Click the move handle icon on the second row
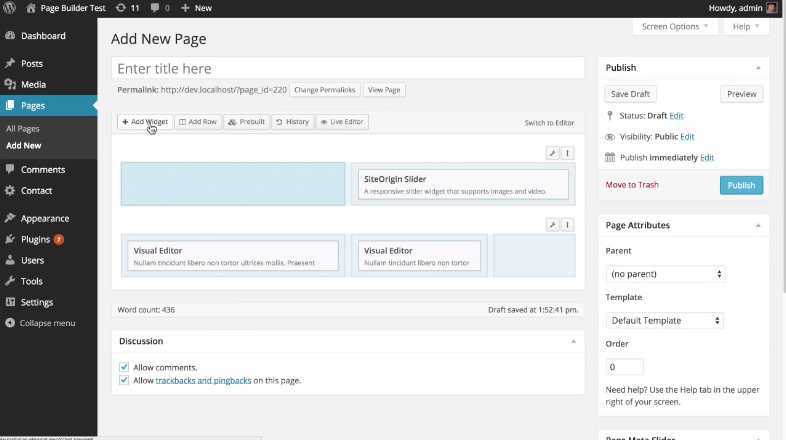Viewport: 786px width, 440px height. (x=567, y=225)
